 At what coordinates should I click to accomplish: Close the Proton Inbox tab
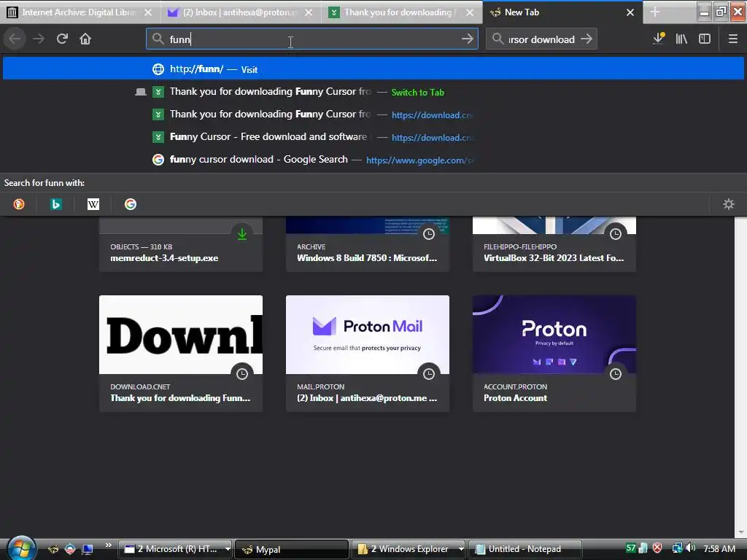(309, 12)
